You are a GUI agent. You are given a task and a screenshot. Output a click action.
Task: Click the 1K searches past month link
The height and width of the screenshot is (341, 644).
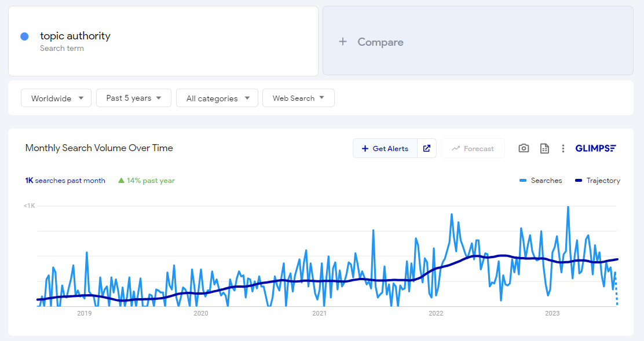65,180
